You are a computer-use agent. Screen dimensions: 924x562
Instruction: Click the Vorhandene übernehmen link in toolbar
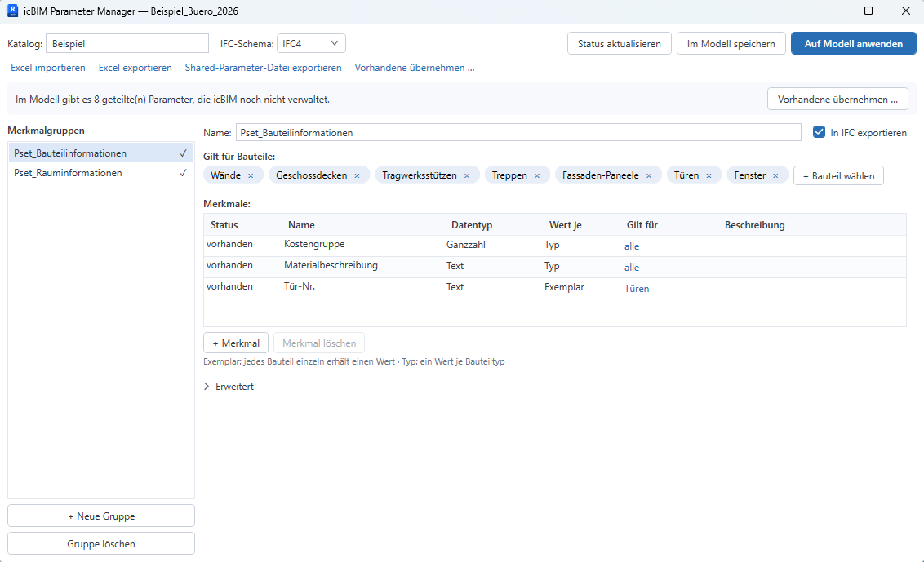[x=415, y=68]
